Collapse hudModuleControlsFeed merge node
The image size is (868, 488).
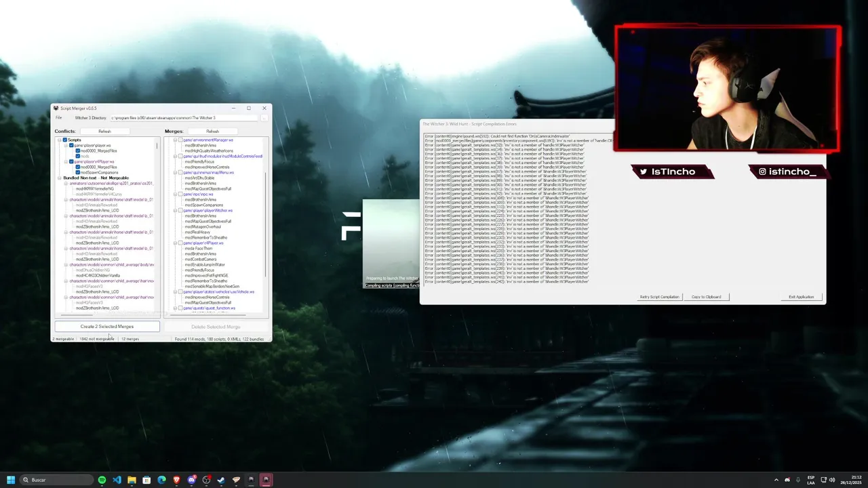[x=175, y=156]
